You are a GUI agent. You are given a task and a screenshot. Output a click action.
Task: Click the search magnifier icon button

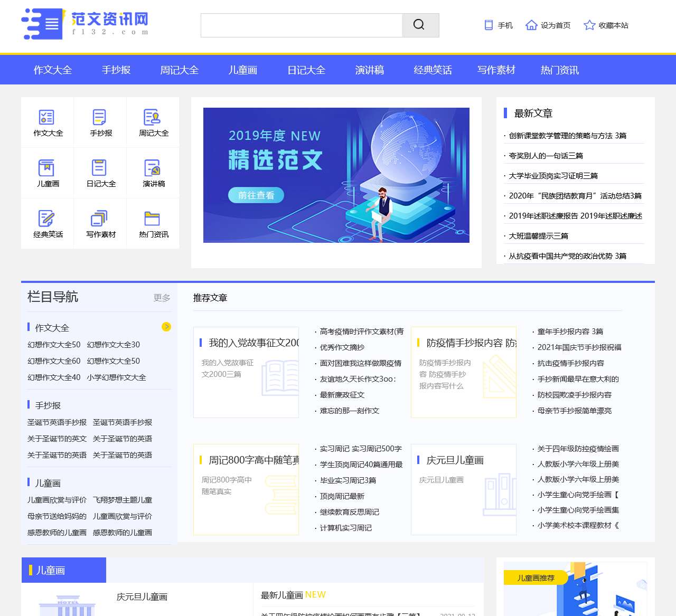420,25
